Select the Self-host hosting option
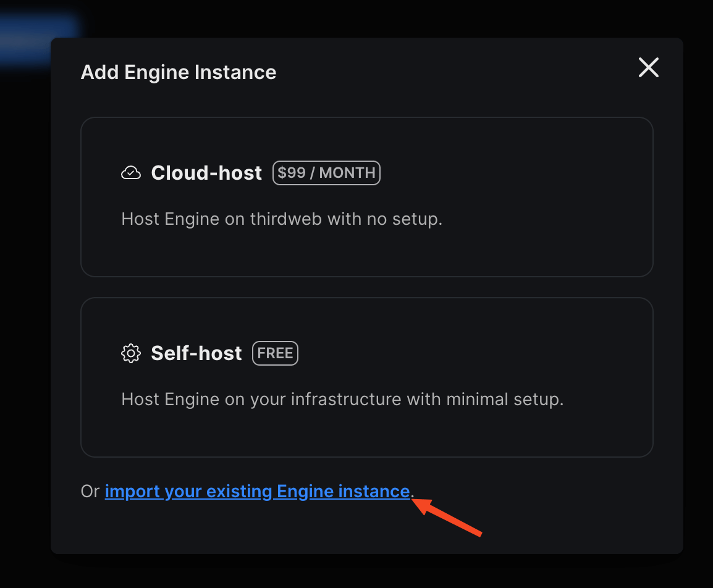 point(366,376)
